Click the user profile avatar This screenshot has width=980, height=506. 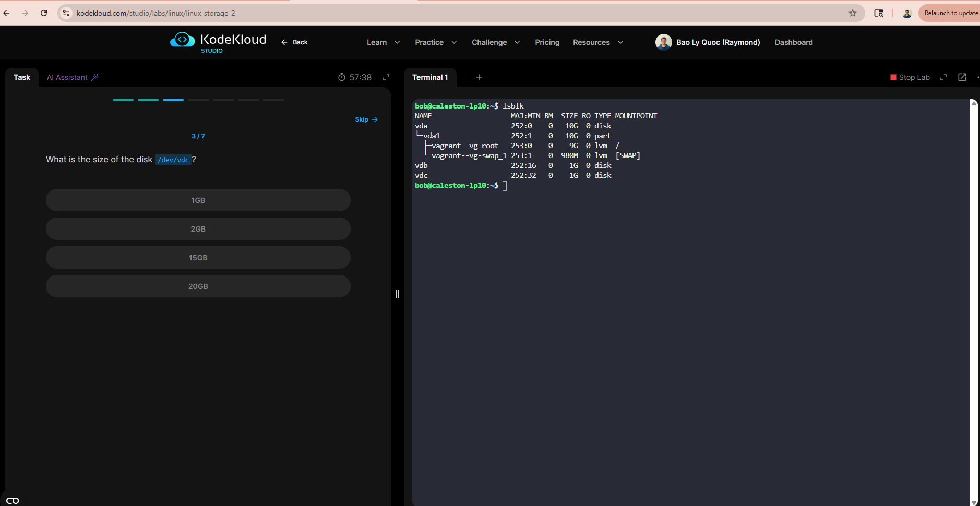[x=663, y=42]
